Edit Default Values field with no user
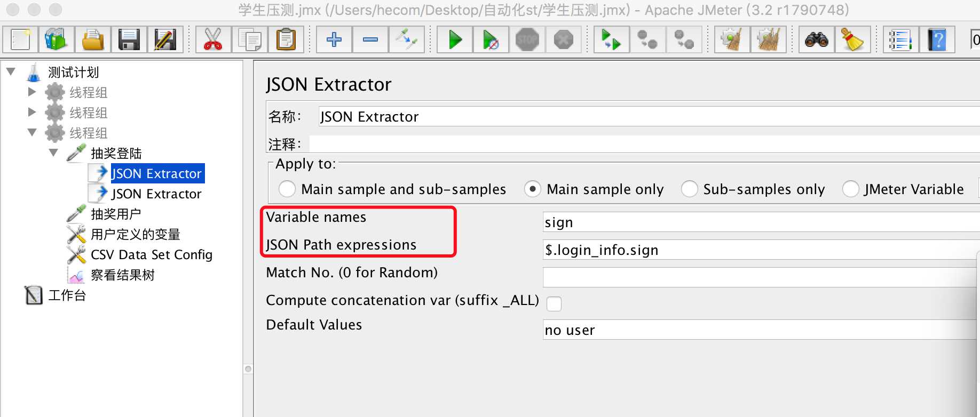This screenshot has width=980, height=417. click(761, 330)
